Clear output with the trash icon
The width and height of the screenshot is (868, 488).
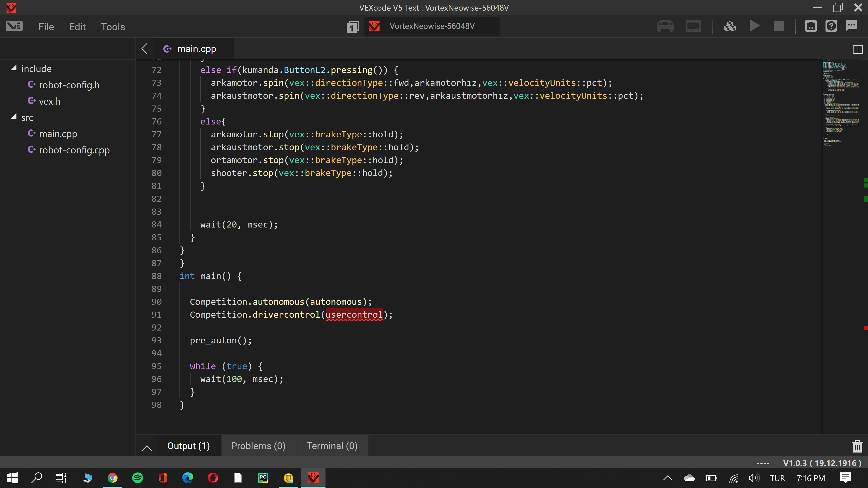tap(857, 446)
